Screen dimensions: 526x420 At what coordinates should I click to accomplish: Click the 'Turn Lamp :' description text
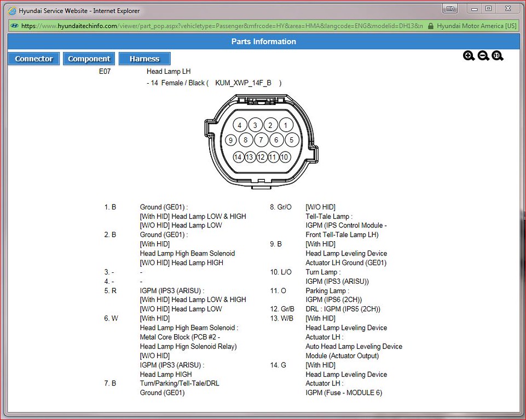click(323, 272)
